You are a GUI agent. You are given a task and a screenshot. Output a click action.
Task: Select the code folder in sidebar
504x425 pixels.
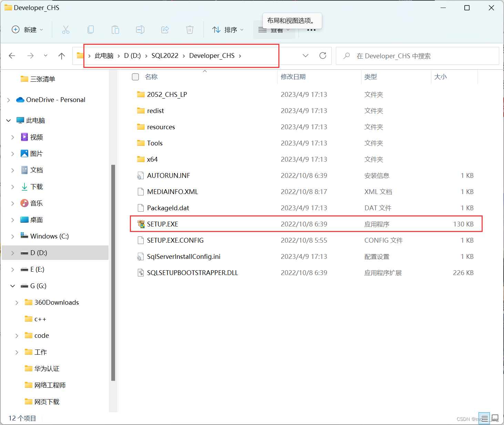pyautogui.click(x=55, y=336)
